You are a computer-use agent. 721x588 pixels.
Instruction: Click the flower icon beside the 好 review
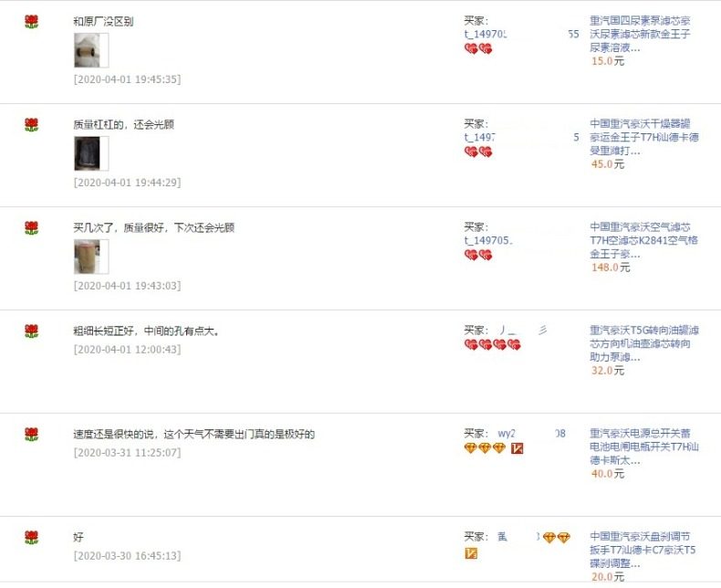[31, 537]
